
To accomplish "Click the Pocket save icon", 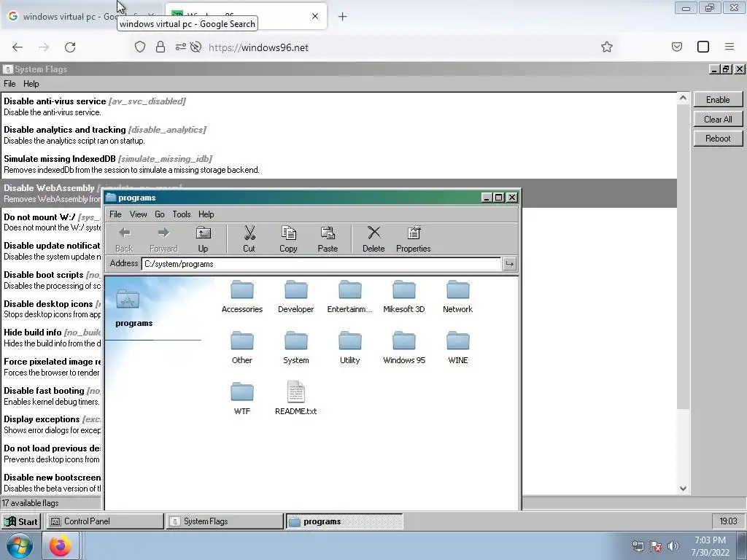I will tap(677, 47).
